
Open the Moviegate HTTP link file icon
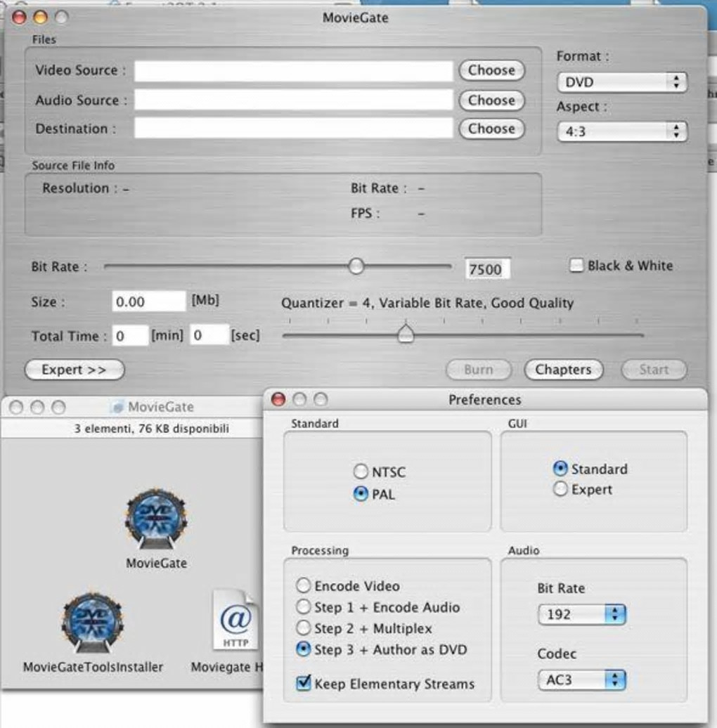(235, 620)
